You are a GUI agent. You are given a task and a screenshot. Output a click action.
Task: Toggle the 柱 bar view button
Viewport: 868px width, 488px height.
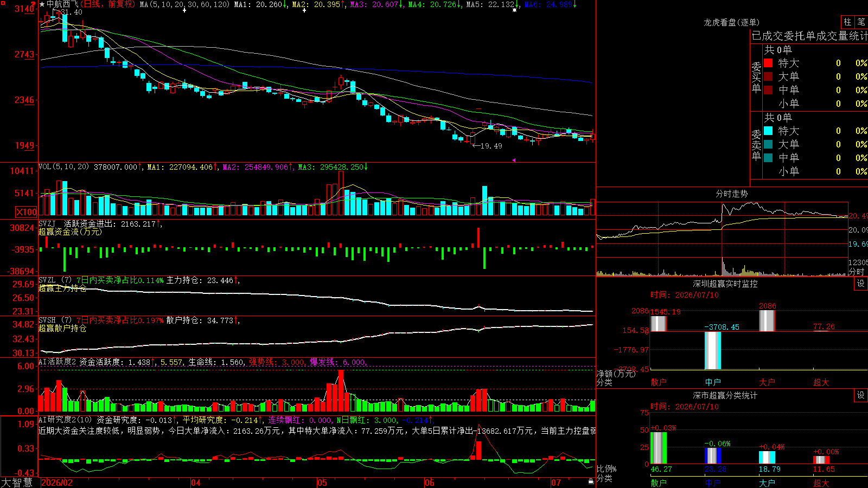click(x=847, y=22)
